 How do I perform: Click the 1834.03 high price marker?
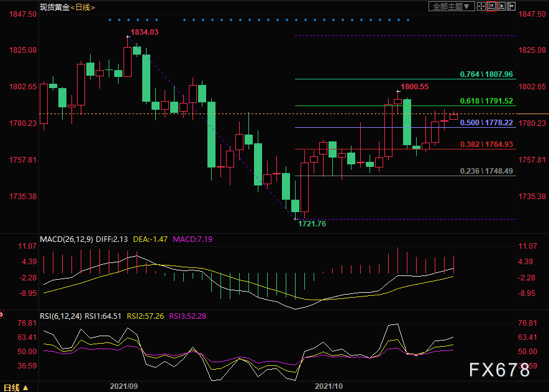144,32
